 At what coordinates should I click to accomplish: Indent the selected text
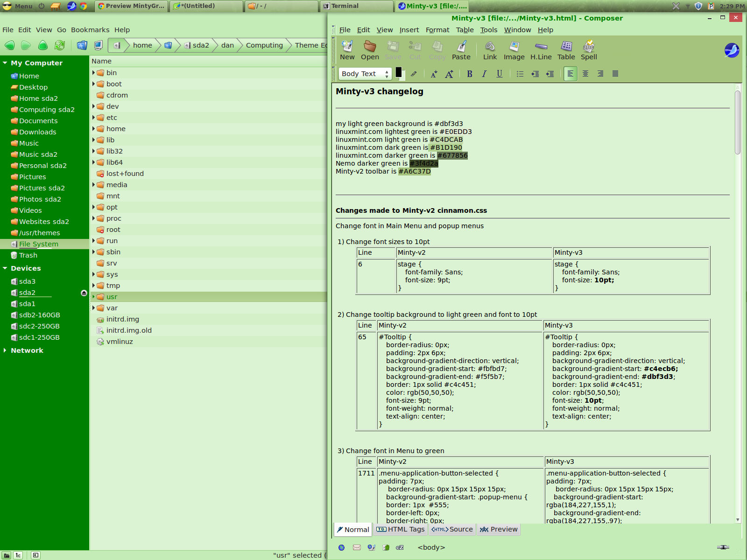(x=550, y=74)
